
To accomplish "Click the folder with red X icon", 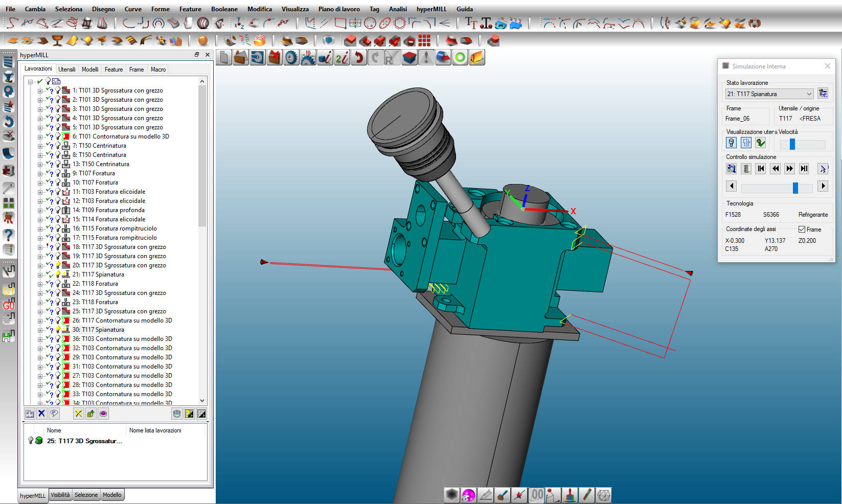I will point(275,58).
